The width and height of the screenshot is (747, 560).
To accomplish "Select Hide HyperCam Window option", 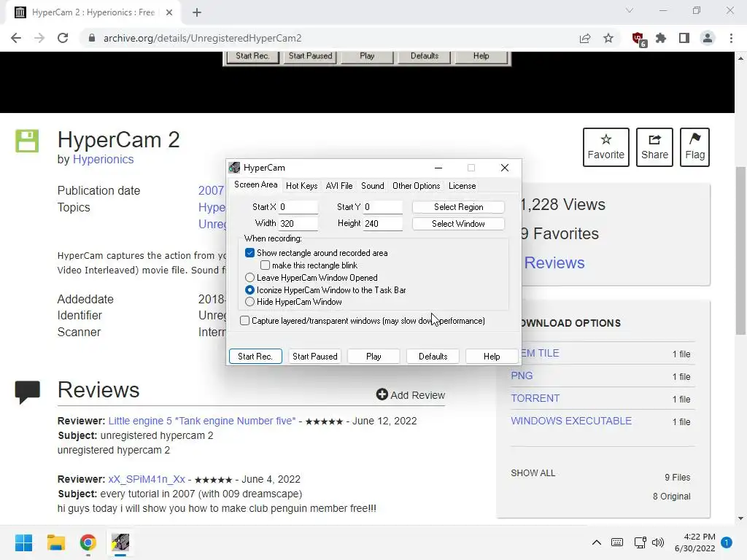I will click(x=249, y=302).
